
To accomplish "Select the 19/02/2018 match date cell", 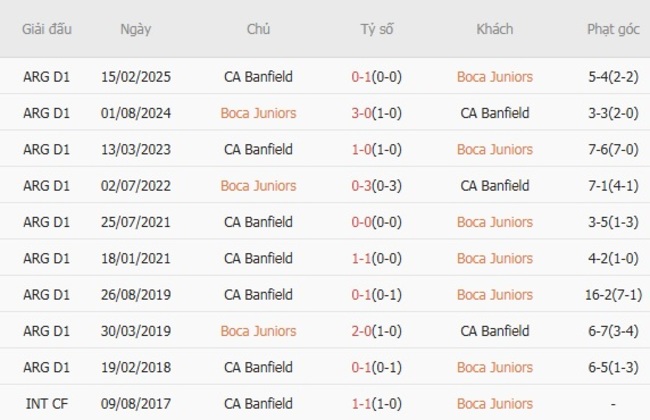I will [135, 367].
